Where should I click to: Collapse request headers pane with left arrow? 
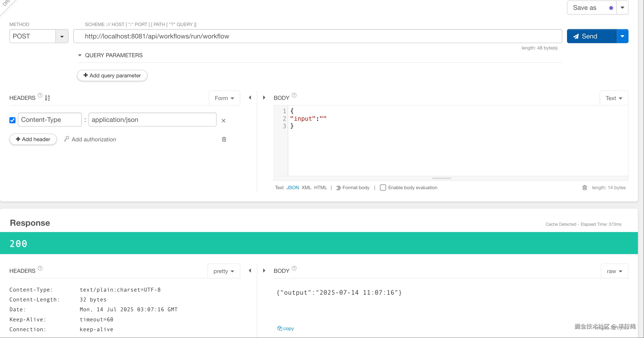pyautogui.click(x=250, y=98)
